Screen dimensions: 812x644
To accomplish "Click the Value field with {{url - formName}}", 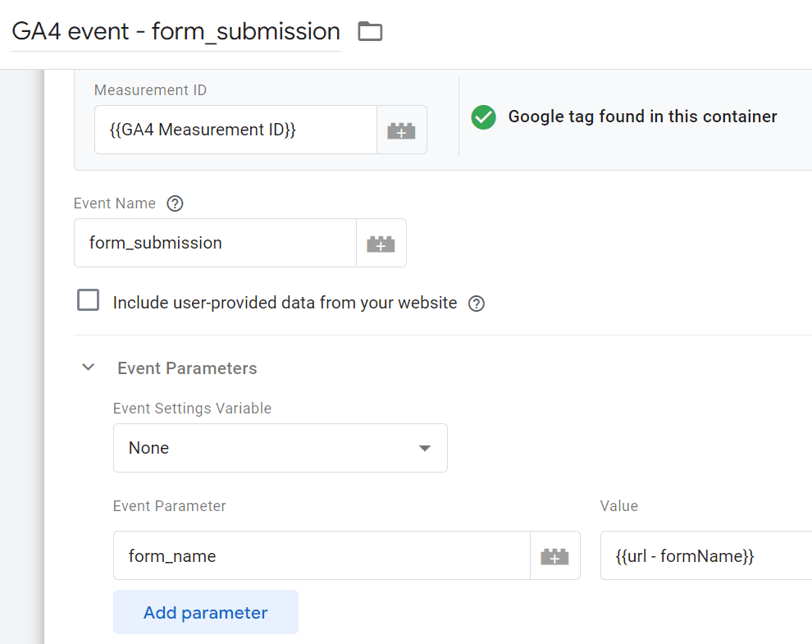I will 705,556.
